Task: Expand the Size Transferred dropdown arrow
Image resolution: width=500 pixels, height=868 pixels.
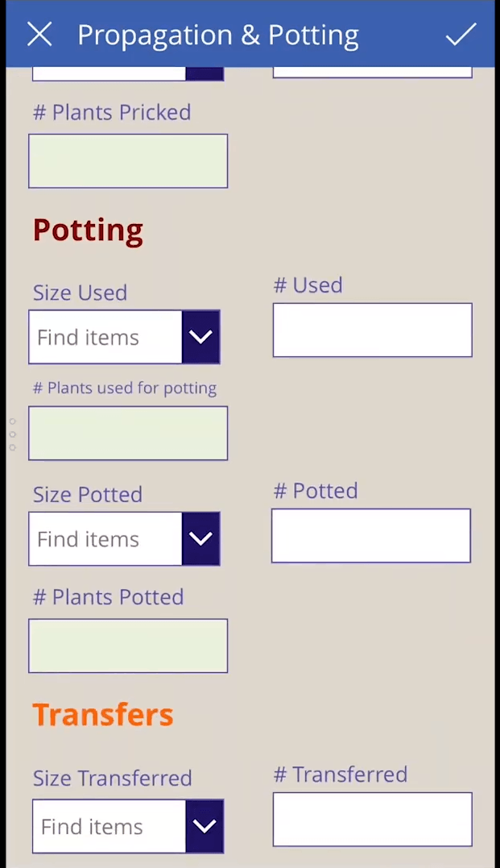Action: point(205,826)
